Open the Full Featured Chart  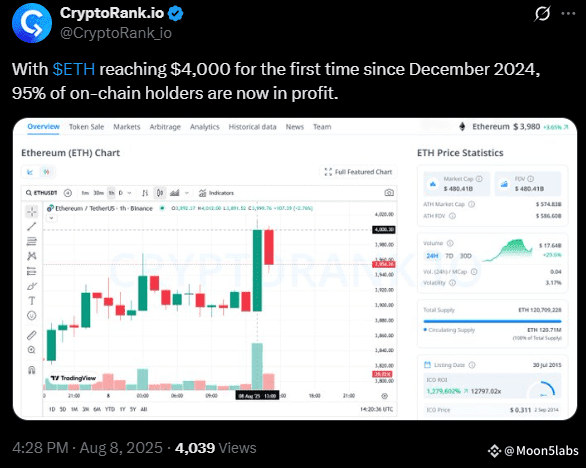[358, 172]
